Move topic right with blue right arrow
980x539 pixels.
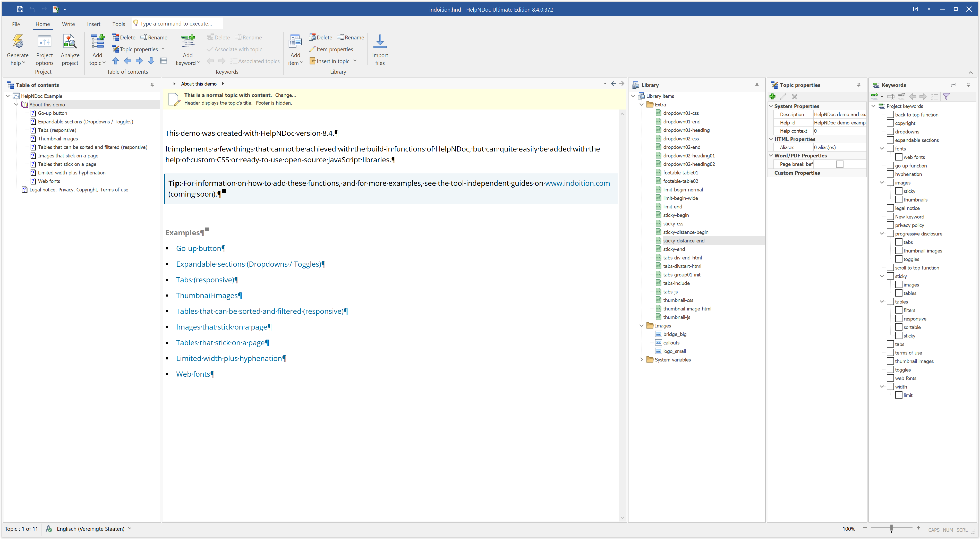tap(139, 61)
